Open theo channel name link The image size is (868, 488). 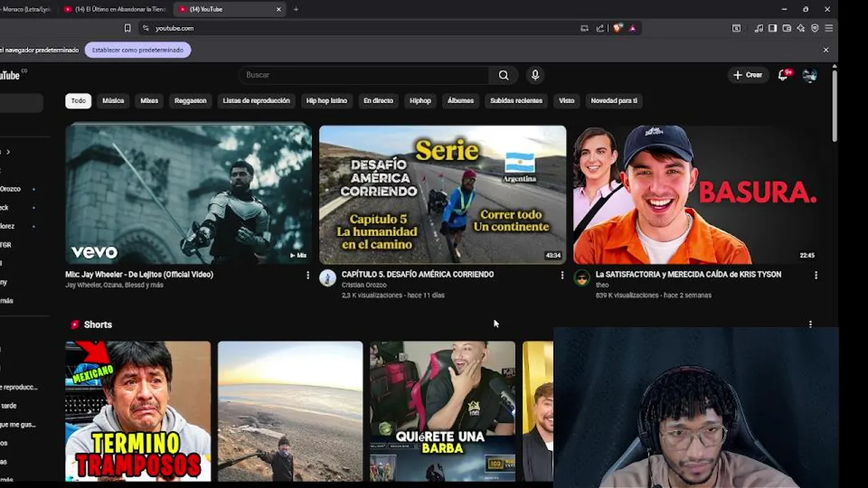click(x=602, y=285)
